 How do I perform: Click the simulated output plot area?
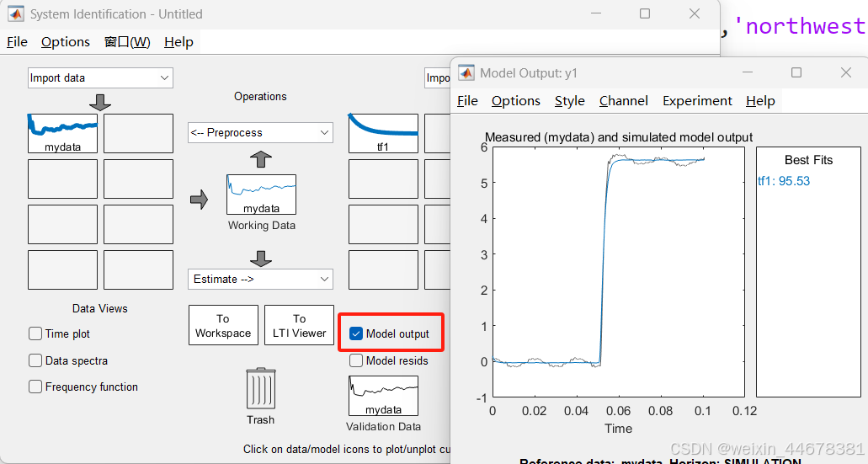(618, 272)
